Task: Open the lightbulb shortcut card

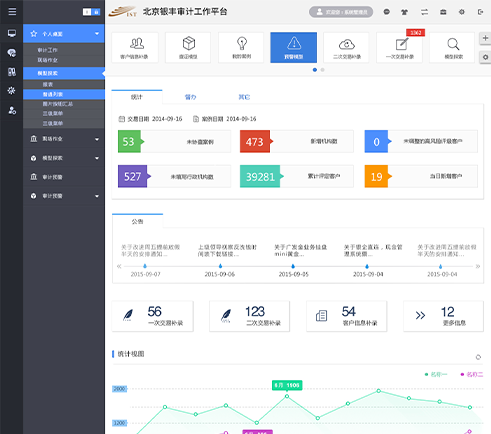Action: tap(241, 47)
